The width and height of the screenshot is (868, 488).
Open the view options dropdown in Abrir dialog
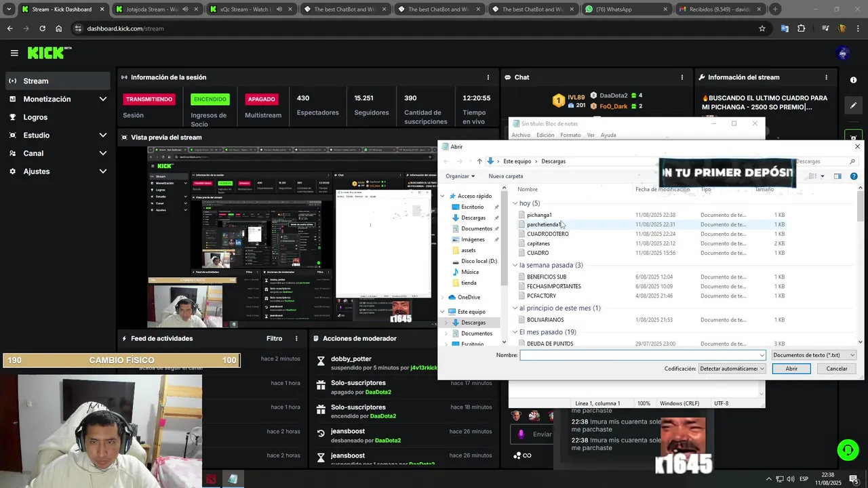[823, 176]
